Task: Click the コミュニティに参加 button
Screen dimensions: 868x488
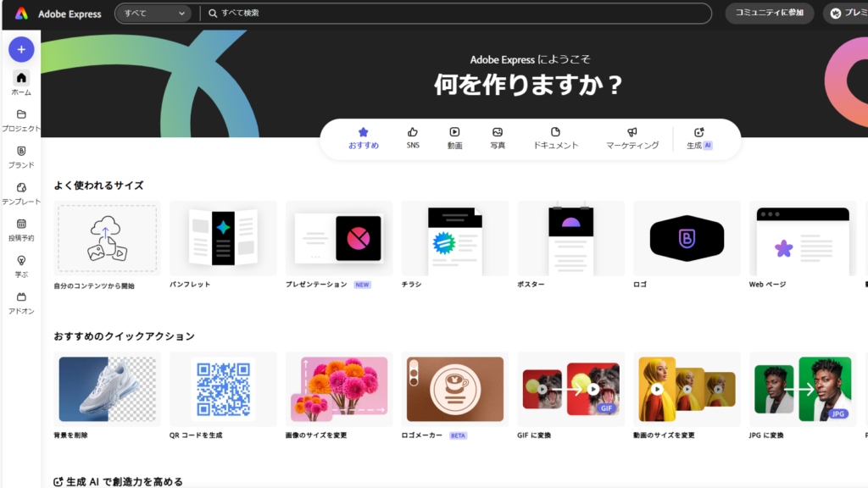Action: click(x=769, y=14)
